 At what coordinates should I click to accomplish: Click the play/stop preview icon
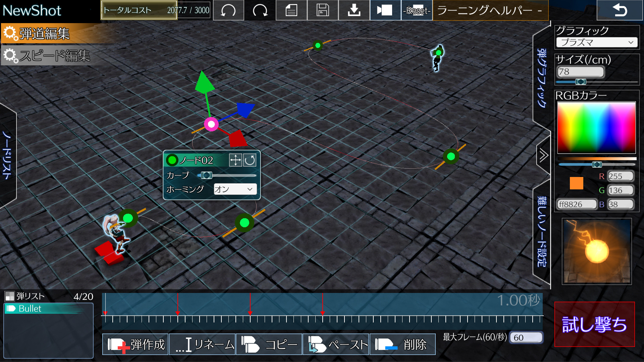click(x=385, y=10)
